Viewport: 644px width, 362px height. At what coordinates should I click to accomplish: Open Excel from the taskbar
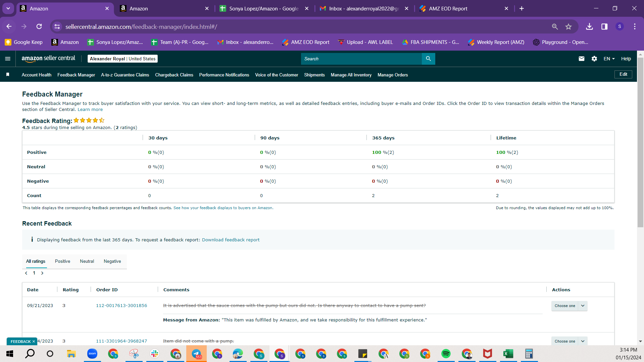(x=508, y=354)
